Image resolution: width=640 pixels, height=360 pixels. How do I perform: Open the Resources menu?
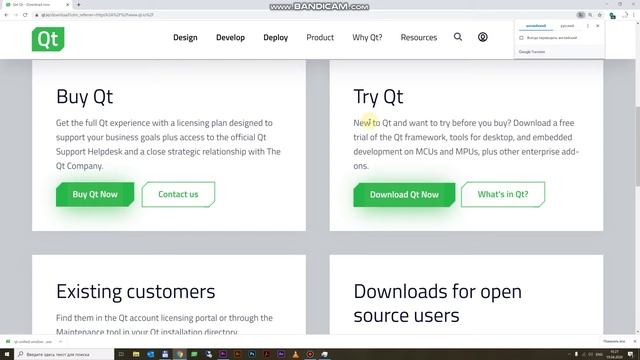419,37
